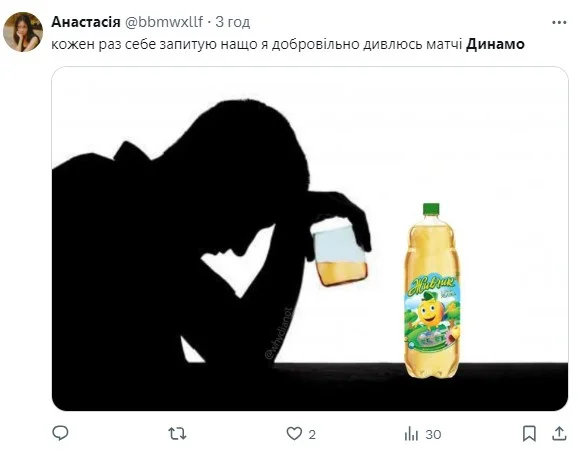This screenshot has height=451, width=585.
Task: Click the view count showing 30
Action: coord(433,435)
